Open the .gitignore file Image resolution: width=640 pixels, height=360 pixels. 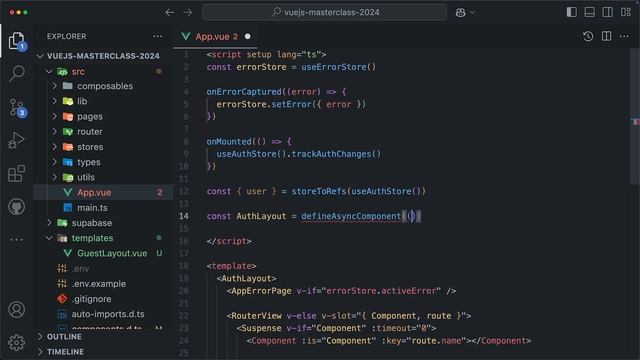pyautogui.click(x=104, y=299)
